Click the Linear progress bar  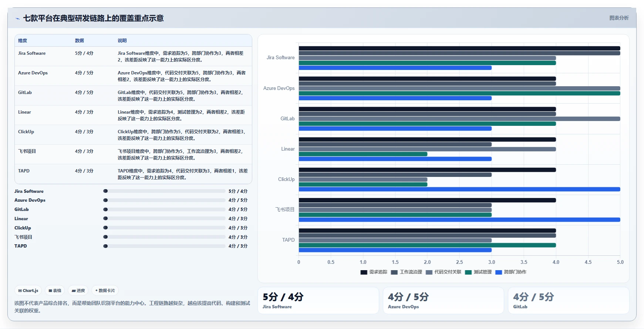click(164, 219)
